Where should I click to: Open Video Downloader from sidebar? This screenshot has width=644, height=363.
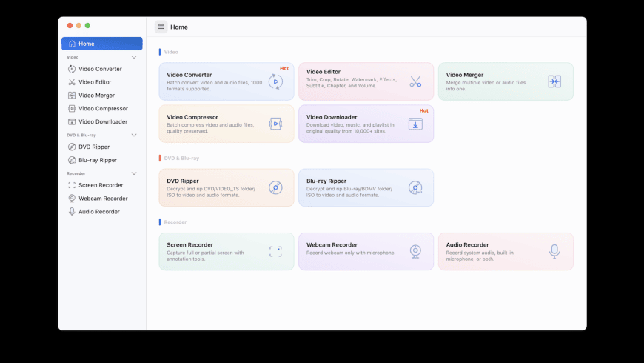(x=102, y=121)
